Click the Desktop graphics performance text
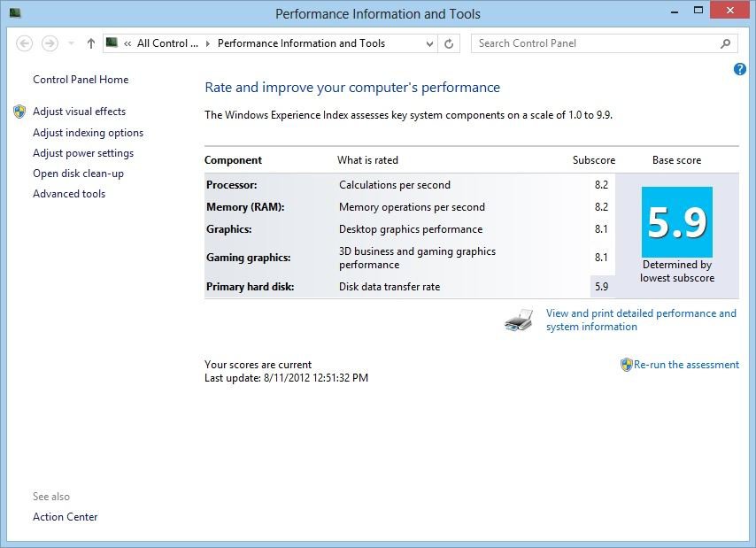 (411, 229)
